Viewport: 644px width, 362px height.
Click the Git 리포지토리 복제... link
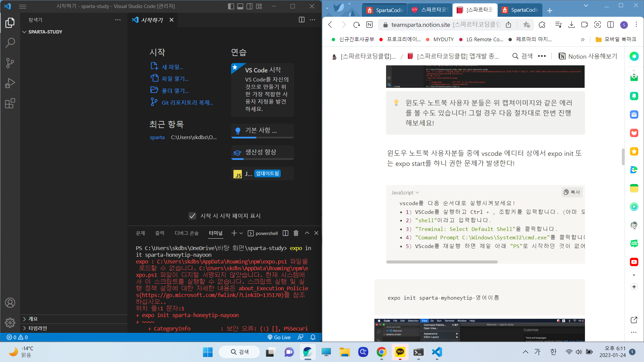187,103
